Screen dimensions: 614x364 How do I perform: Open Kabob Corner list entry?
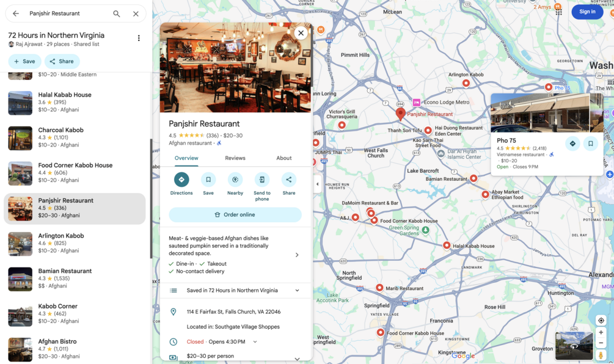(x=75, y=314)
